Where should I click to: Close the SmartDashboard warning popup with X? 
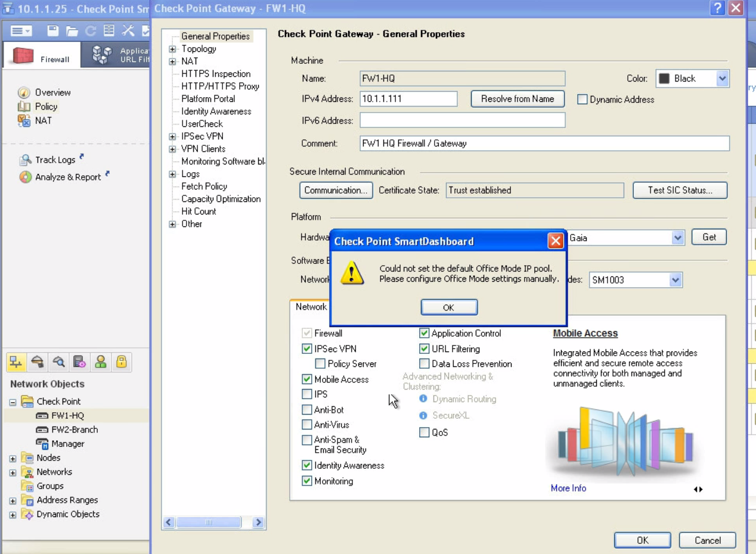pyautogui.click(x=555, y=241)
